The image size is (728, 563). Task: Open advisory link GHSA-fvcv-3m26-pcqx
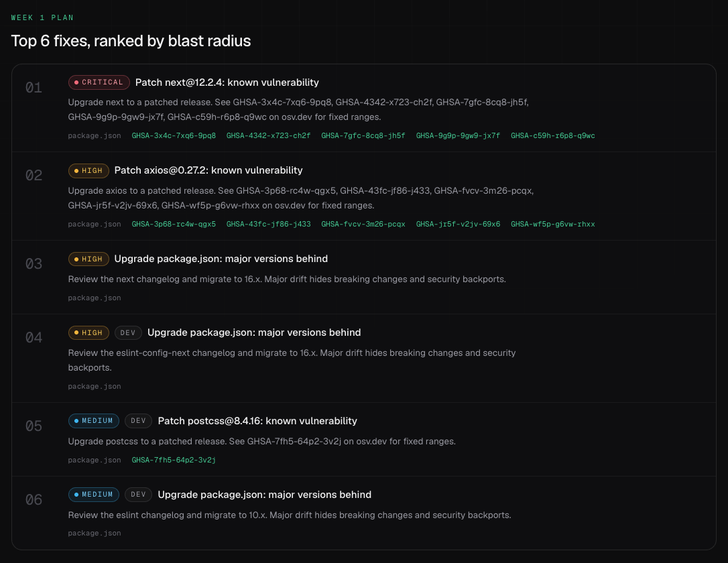click(x=363, y=224)
